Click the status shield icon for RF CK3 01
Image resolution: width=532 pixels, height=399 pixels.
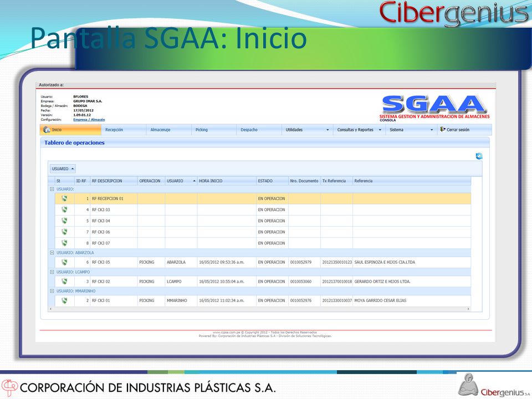[64, 300]
